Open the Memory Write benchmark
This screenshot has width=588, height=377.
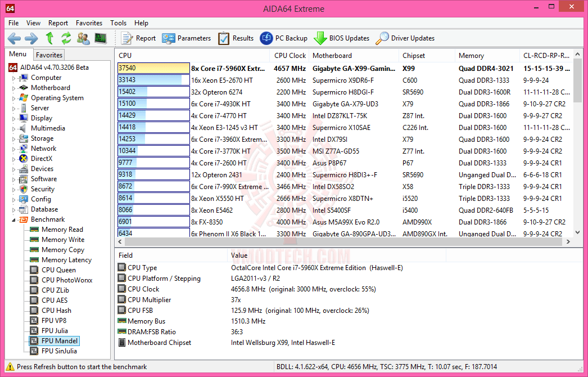tap(63, 240)
